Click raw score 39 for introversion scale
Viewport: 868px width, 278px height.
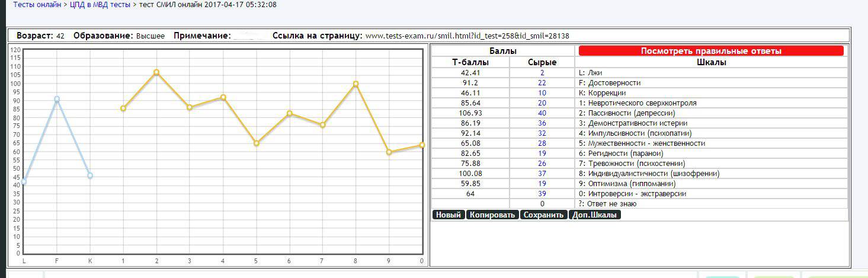(x=542, y=194)
